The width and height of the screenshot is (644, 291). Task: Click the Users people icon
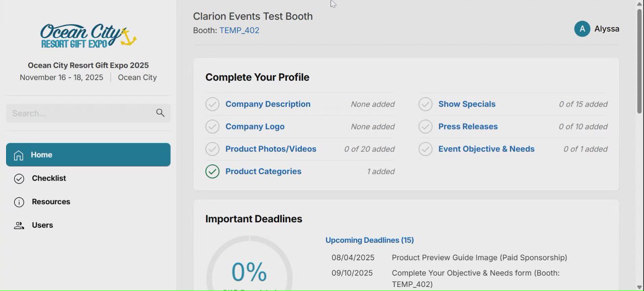pos(19,226)
